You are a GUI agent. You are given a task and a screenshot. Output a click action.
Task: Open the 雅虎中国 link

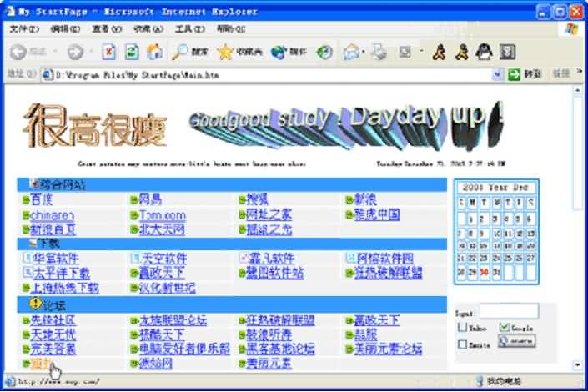(377, 214)
